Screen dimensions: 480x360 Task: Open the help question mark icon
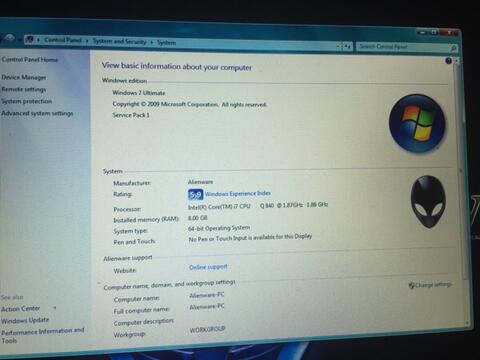tap(448, 61)
